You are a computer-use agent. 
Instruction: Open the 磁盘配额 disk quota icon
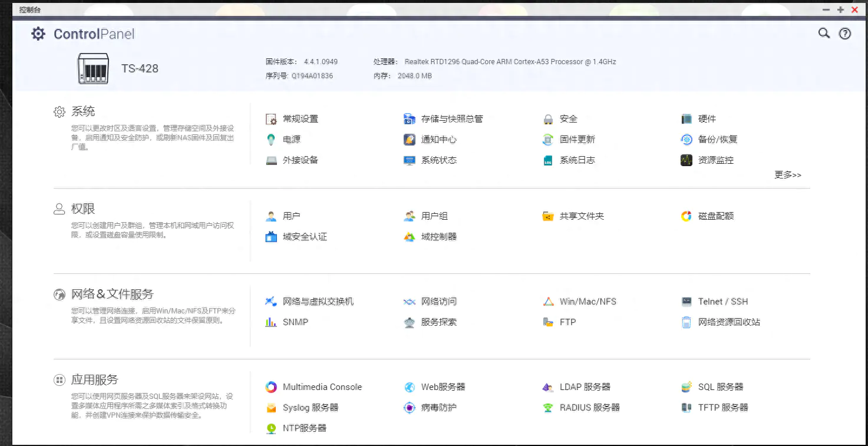[x=687, y=216]
